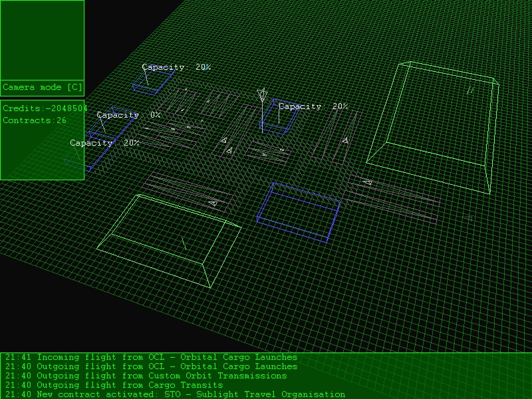This screenshot has height=399, width=532.
Task: Select the ship on the runway above the lower-left green building
Action: [213, 203]
